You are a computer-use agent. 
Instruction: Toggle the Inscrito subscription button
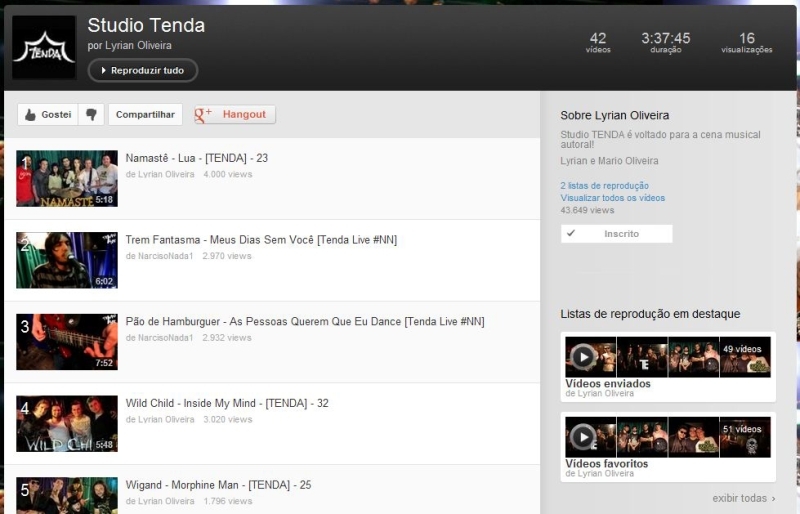[x=616, y=234]
